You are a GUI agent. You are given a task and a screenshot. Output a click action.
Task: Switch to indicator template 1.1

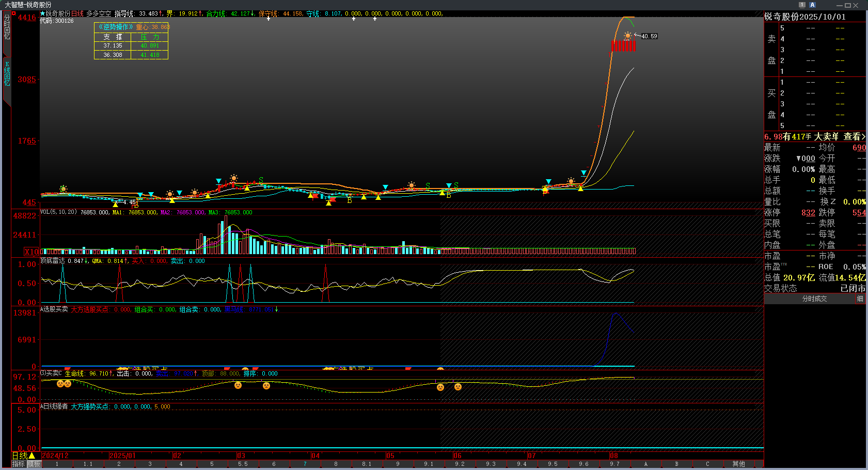[x=88, y=464]
